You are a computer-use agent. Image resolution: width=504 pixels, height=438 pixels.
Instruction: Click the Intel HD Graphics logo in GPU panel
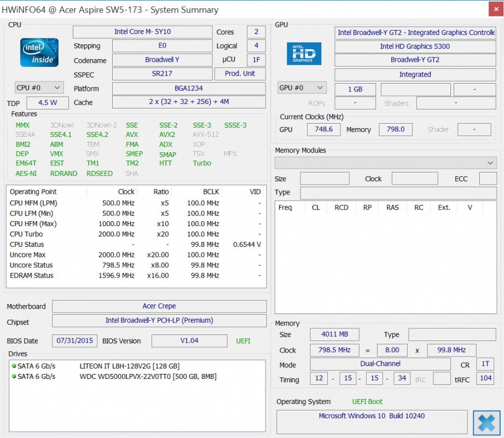303,53
